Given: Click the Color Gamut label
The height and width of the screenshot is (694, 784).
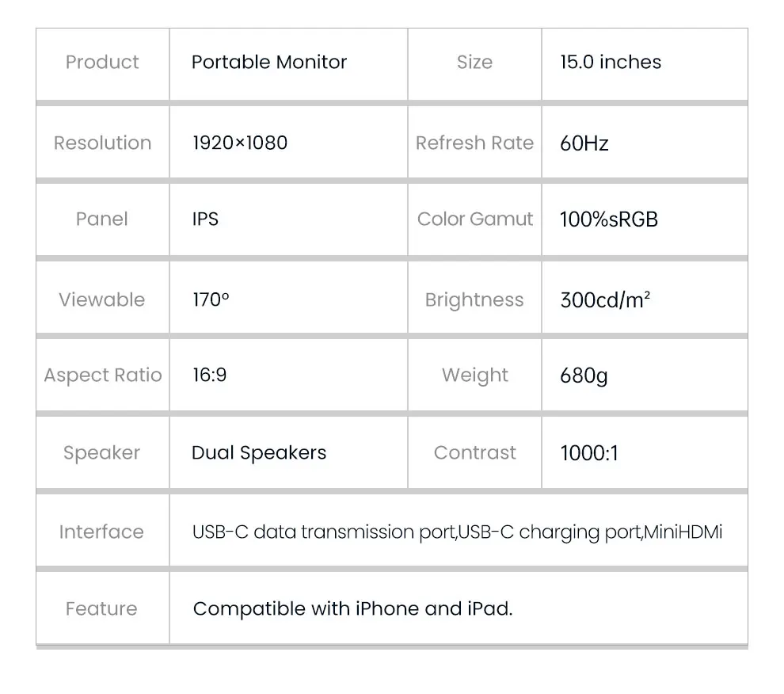Looking at the screenshot, I should pos(475,219).
